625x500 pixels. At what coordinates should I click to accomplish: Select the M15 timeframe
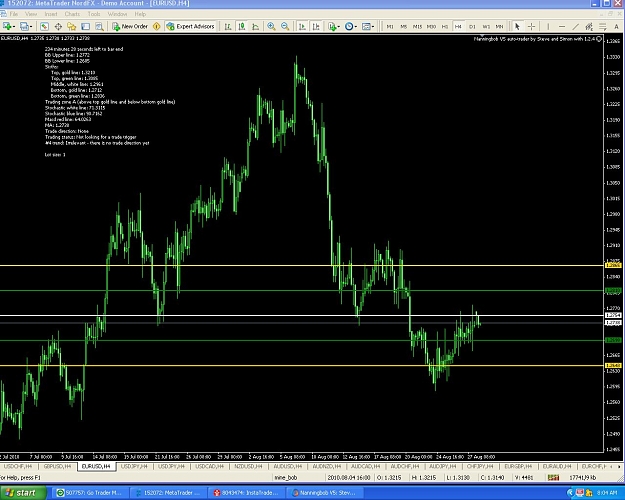pyautogui.click(x=417, y=27)
